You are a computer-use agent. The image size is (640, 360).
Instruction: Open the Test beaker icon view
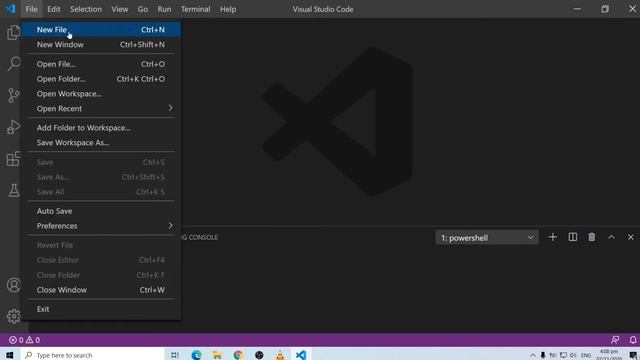(x=13, y=190)
